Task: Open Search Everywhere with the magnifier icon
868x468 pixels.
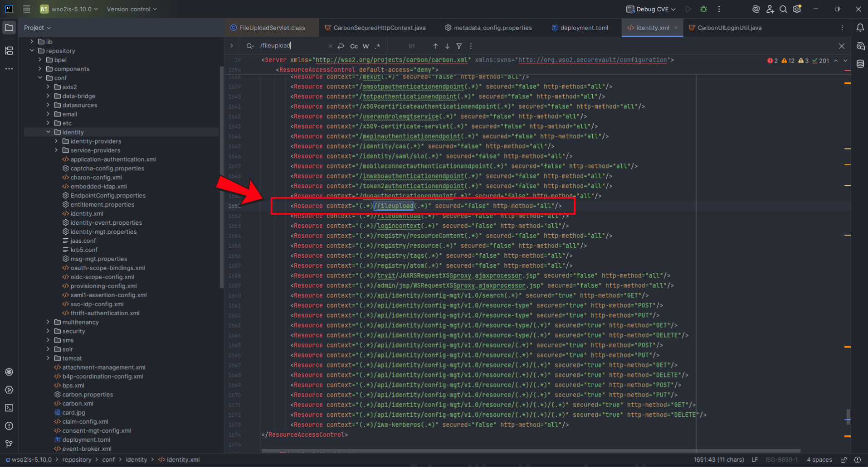Action: pyautogui.click(x=783, y=9)
